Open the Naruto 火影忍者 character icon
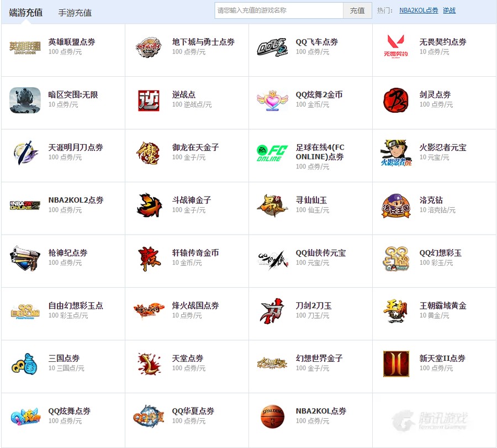Viewport: 497px width, 448px height. click(396, 153)
